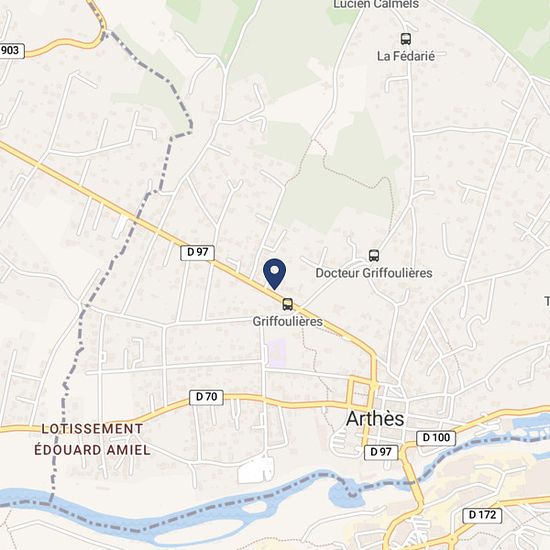Click the white building near the river

tap(255, 470)
